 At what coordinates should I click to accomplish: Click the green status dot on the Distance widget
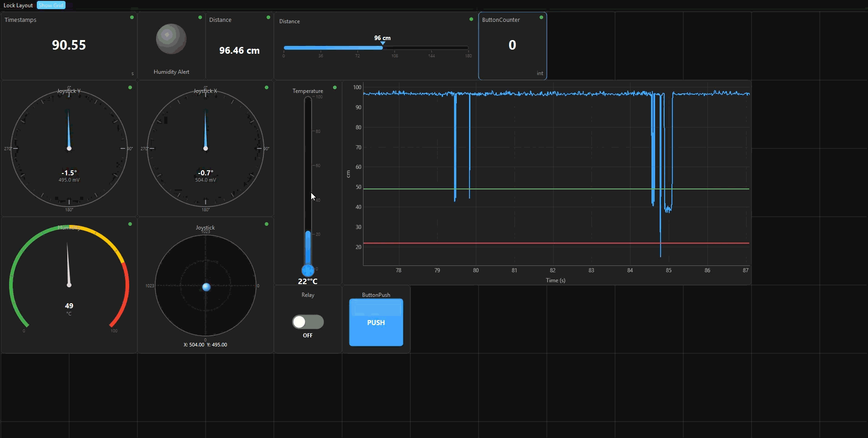tap(268, 17)
